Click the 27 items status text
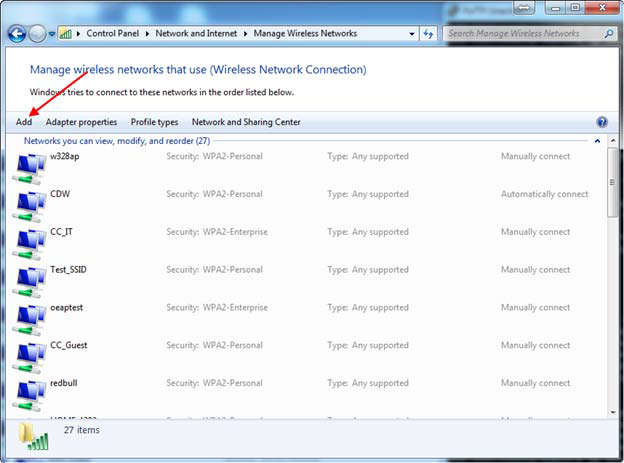The height and width of the screenshot is (463, 624). click(x=82, y=430)
